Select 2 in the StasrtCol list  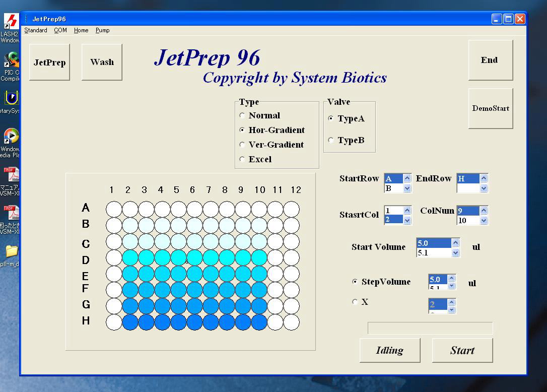[394, 220]
